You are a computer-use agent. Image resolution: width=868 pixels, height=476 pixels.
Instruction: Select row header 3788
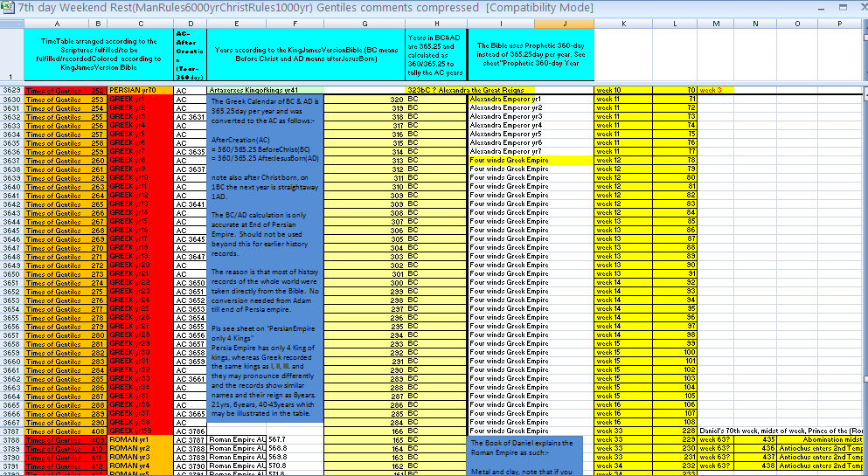pyautogui.click(x=11, y=440)
